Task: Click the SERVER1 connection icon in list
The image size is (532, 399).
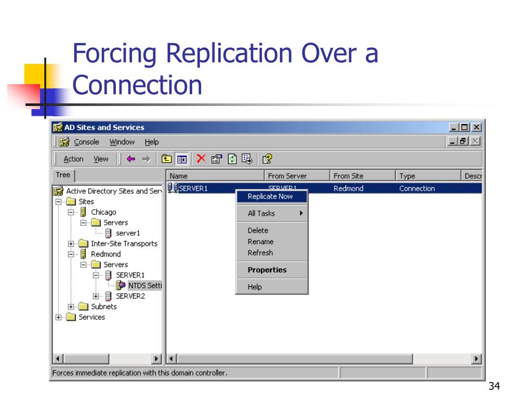Action: pyautogui.click(x=173, y=188)
